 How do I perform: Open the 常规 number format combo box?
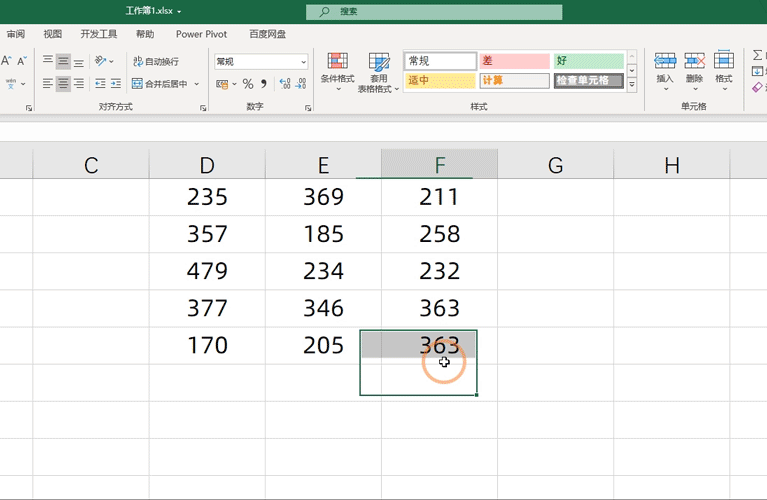261,62
